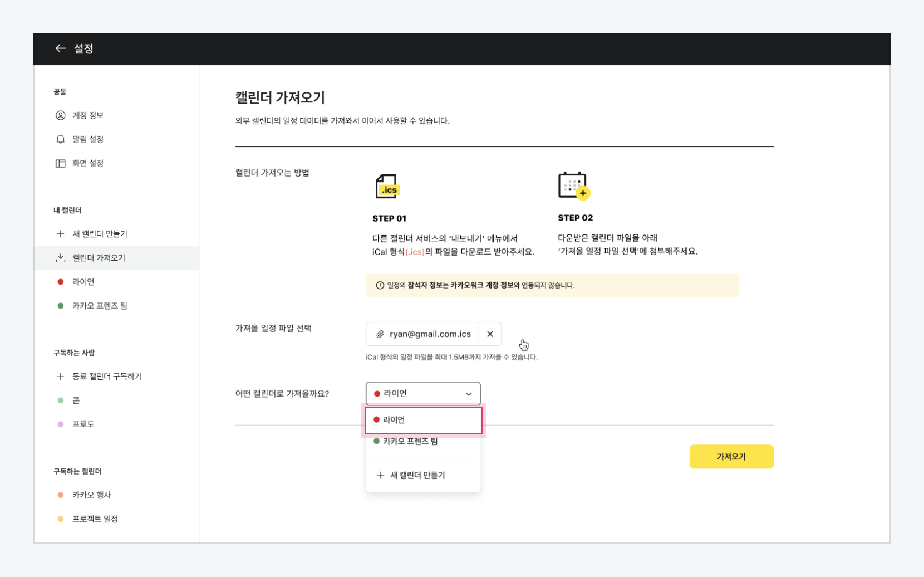Click the red dot of 라이언 sidebar calendar
This screenshot has height=577, width=924.
coord(61,282)
